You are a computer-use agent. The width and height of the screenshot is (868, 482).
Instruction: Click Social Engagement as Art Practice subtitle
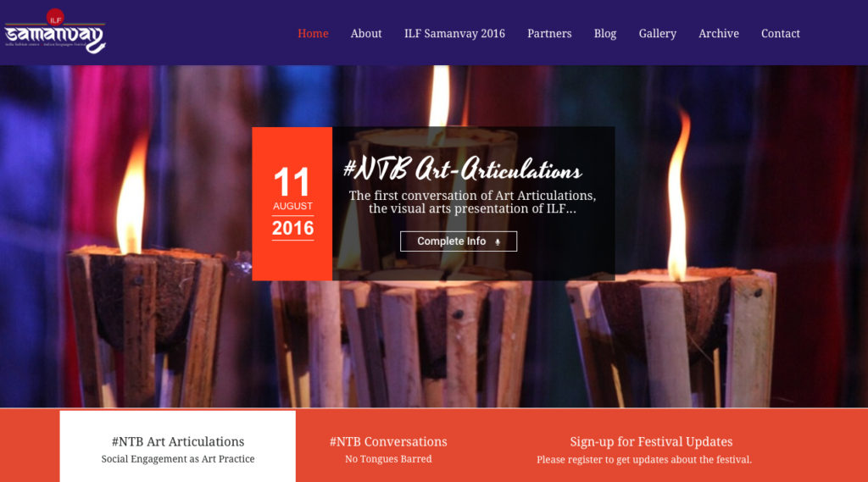pyautogui.click(x=178, y=459)
